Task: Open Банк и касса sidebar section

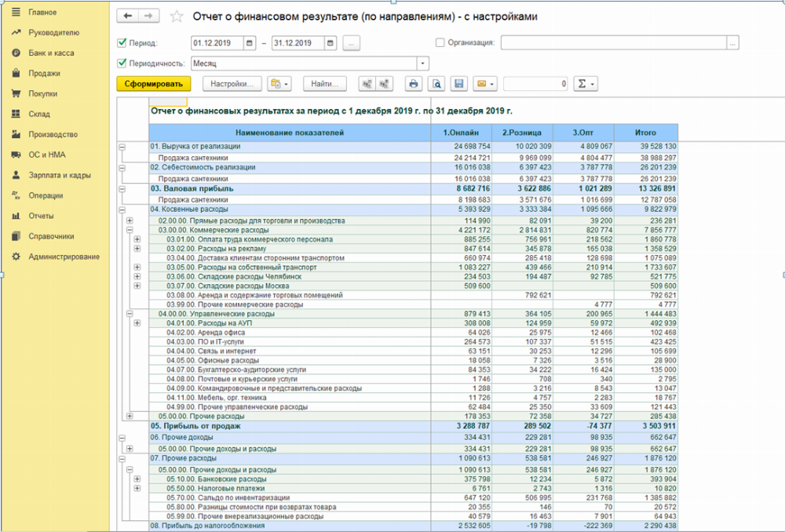Action: coord(51,53)
